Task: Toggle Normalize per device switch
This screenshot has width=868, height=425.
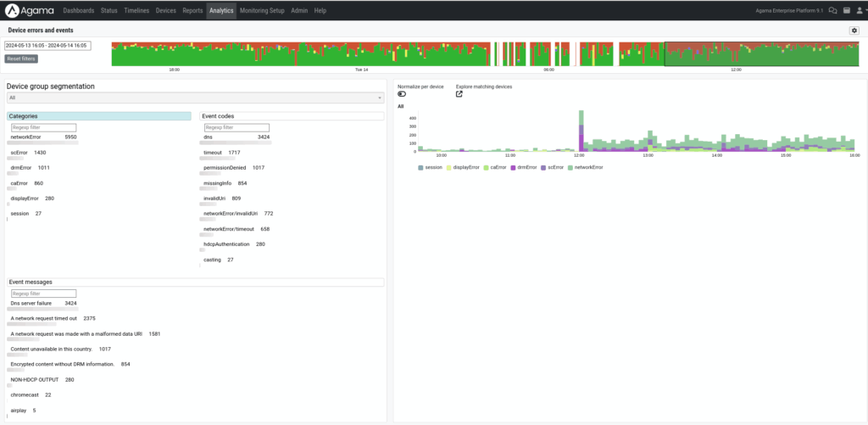Action: coord(402,94)
